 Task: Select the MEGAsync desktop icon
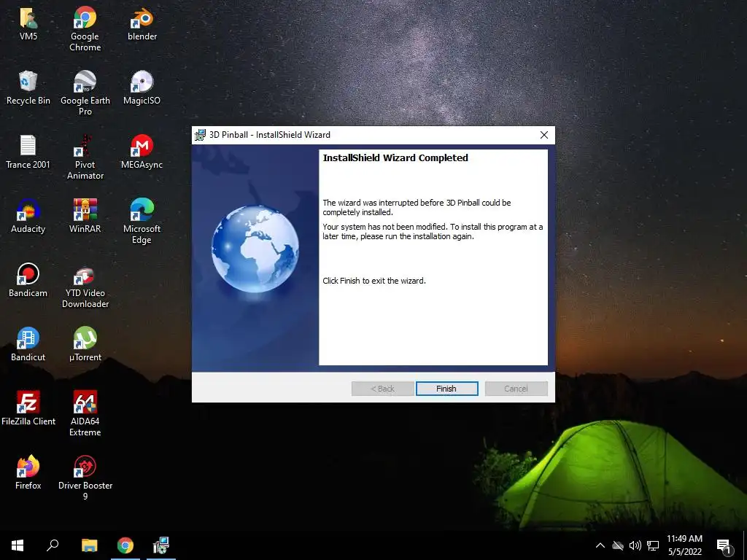click(142, 152)
